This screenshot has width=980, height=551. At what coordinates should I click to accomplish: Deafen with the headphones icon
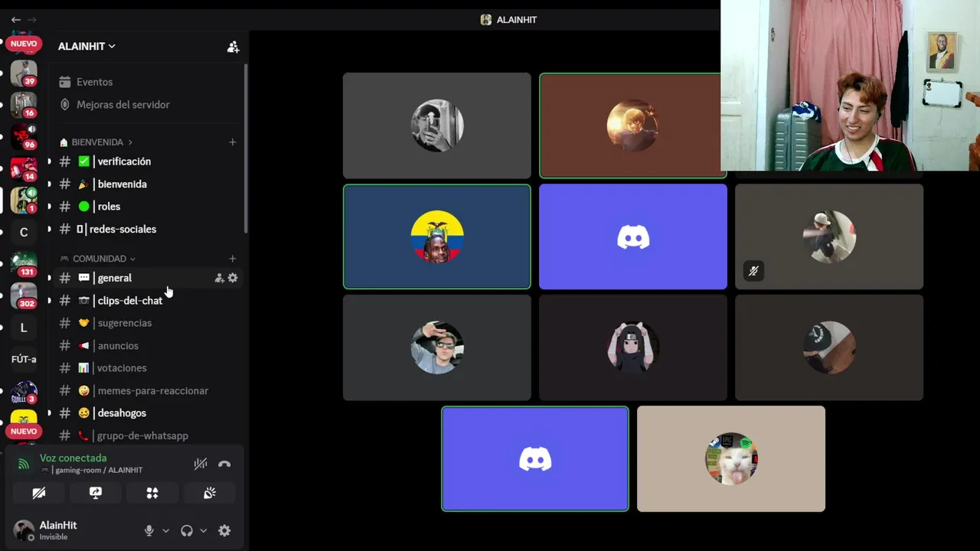[x=187, y=530]
